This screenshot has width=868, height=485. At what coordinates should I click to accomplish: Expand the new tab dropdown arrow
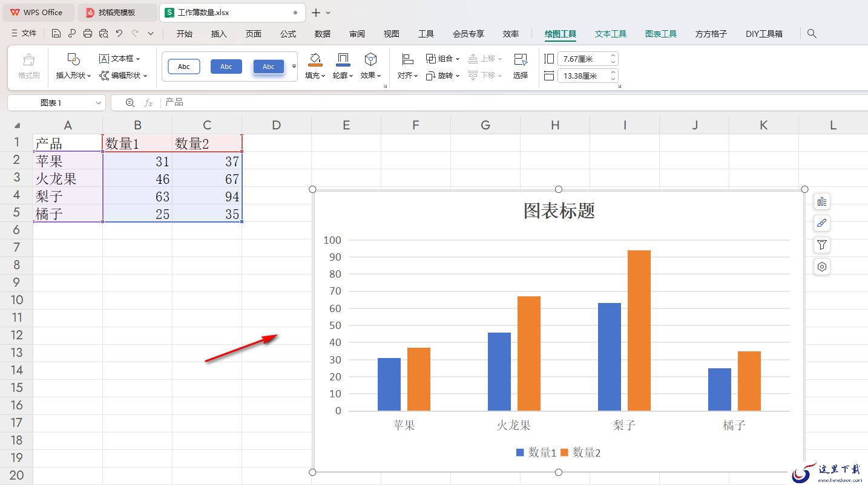coord(329,13)
